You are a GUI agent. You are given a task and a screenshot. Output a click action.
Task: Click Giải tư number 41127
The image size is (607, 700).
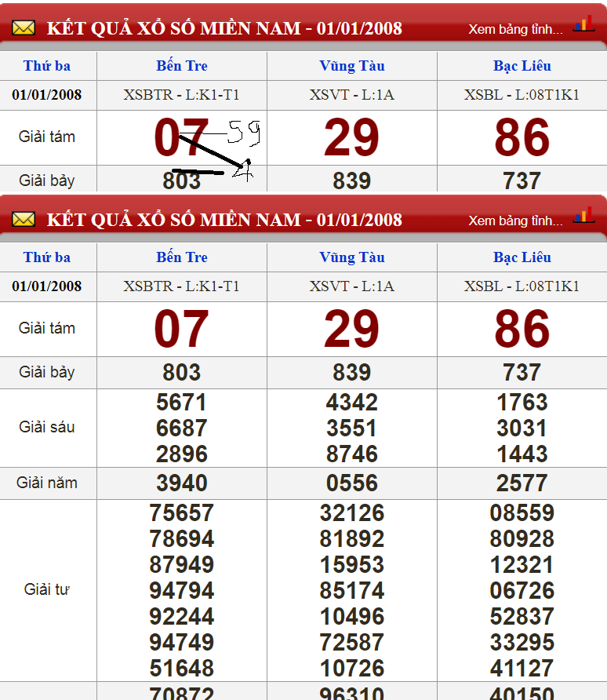522,669
